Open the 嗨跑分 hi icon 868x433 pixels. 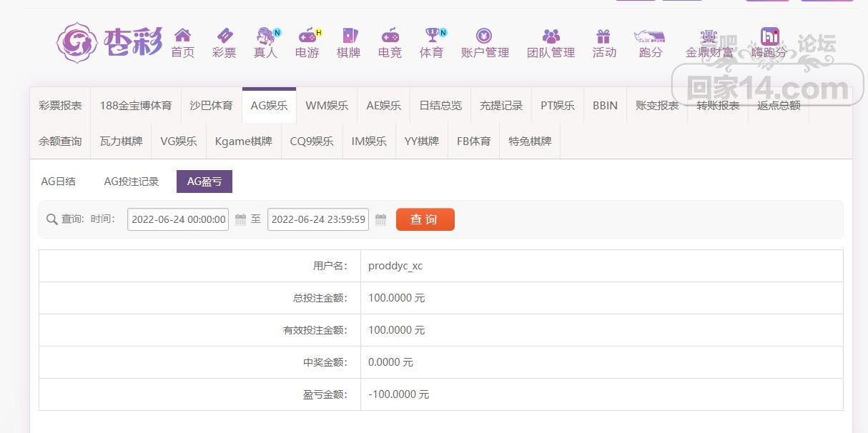(x=769, y=36)
